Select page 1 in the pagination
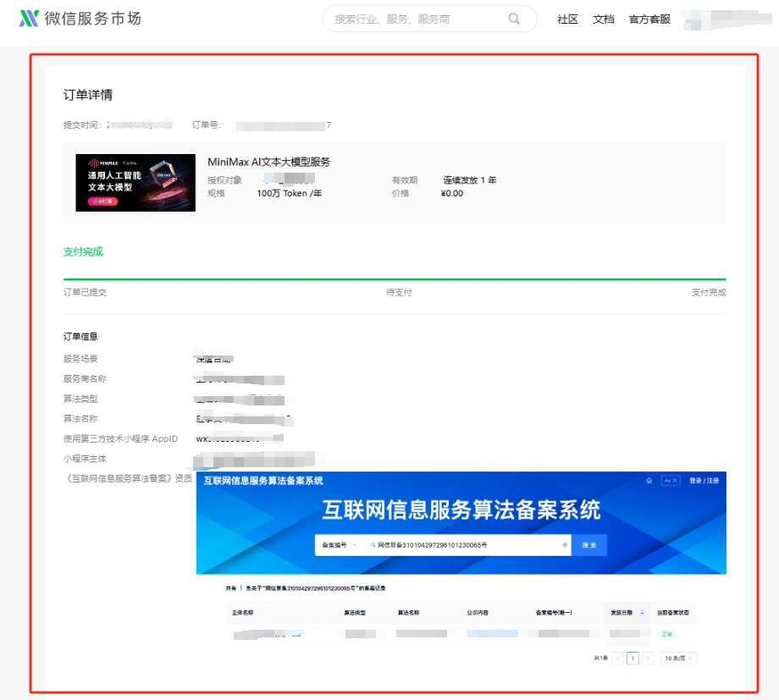The width and height of the screenshot is (779, 700). pos(633,659)
